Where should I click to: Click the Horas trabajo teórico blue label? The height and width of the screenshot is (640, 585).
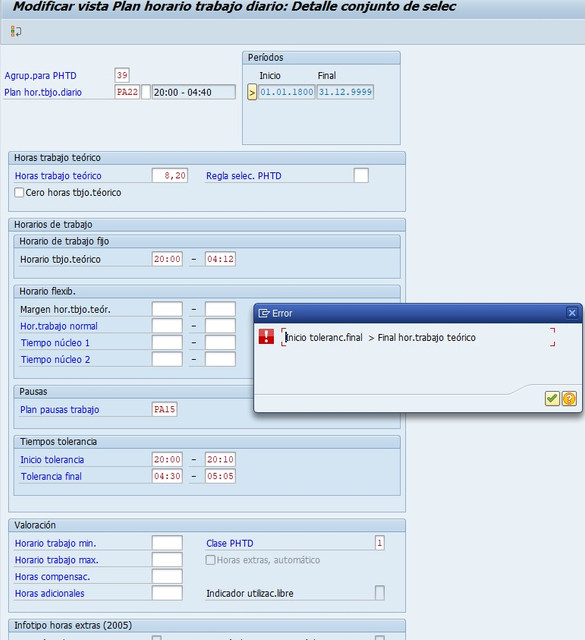pos(58,176)
